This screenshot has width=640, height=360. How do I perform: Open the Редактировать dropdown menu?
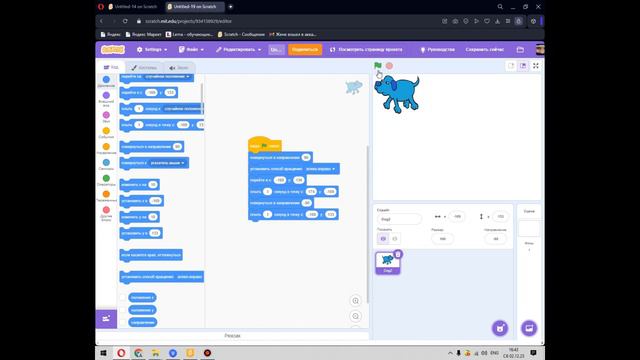(238, 49)
